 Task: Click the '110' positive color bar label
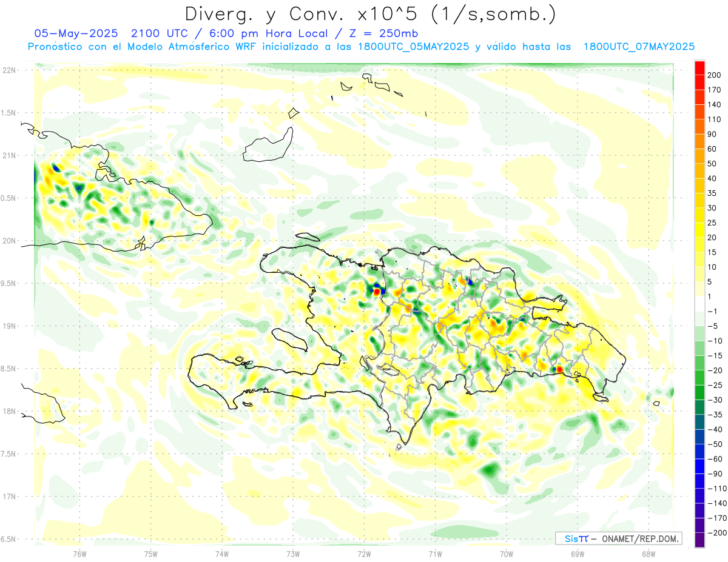[715, 119]
